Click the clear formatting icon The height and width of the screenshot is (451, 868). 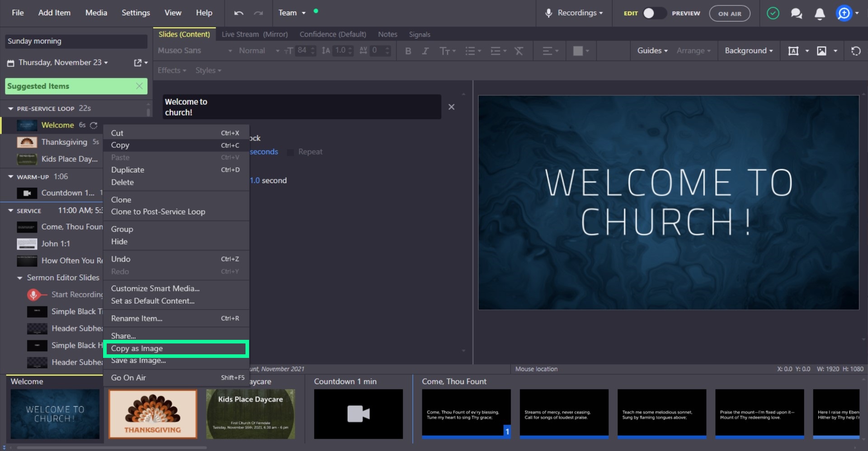pyautogui.click(x=519, y=51)
